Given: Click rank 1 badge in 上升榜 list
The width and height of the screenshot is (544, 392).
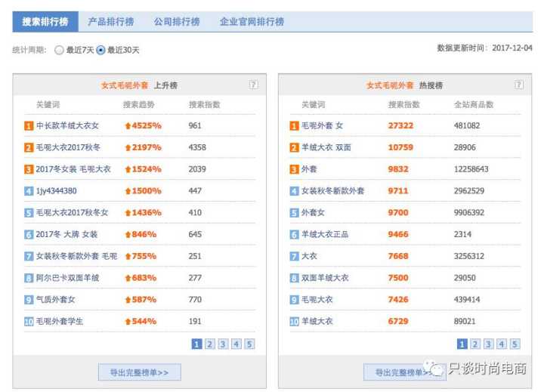Looking at the screenshot, I should coord(29,126).
